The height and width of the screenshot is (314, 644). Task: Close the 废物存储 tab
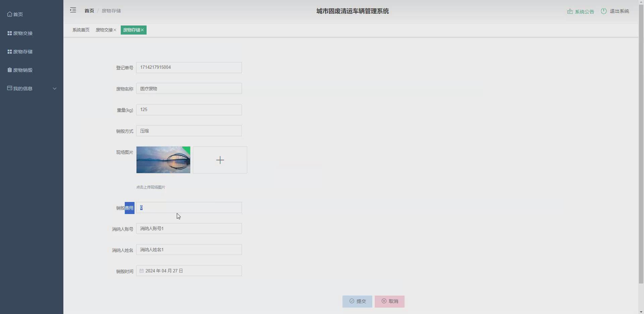[143, 30]
